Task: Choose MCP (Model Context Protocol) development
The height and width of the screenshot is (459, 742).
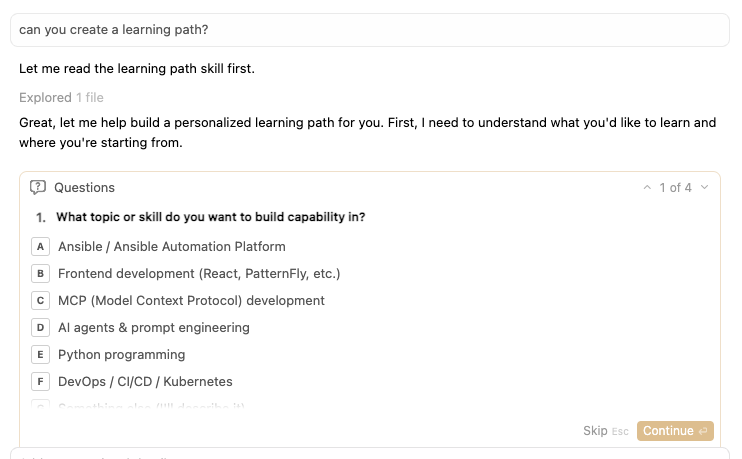Action: (191, 300)
